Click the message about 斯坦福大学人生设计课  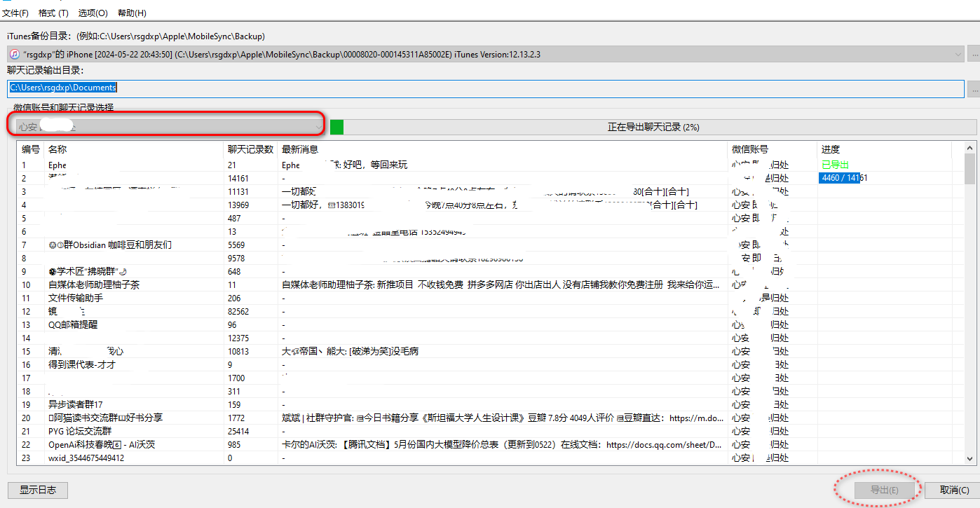click(502, 418)
